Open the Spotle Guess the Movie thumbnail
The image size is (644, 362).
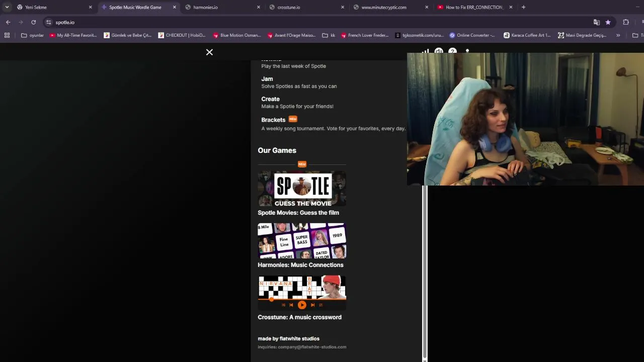[x=302, y=189]
